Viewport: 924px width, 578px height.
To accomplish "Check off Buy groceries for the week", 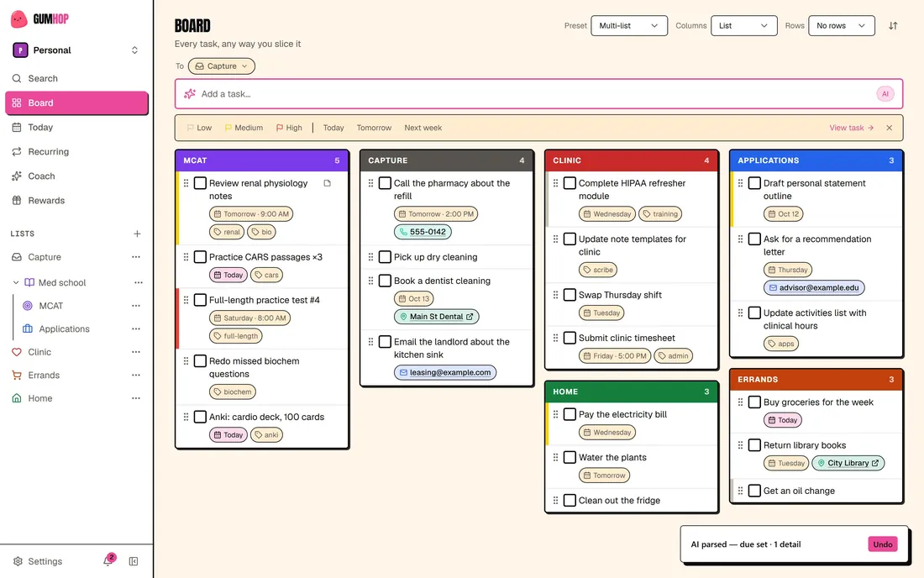I will point(754,402).
